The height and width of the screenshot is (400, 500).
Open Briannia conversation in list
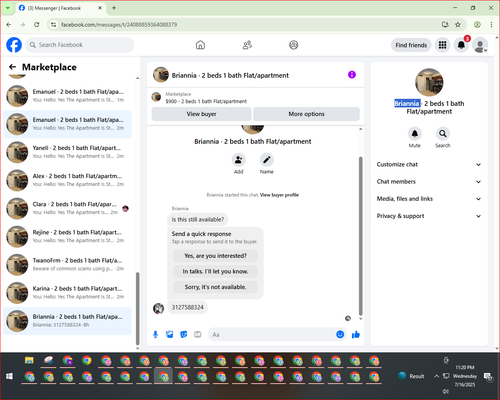68,321
